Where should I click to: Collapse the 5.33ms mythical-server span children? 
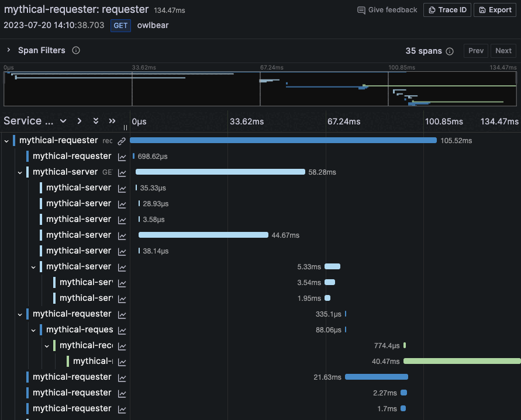pyautogui.click(x=33, y=268)
